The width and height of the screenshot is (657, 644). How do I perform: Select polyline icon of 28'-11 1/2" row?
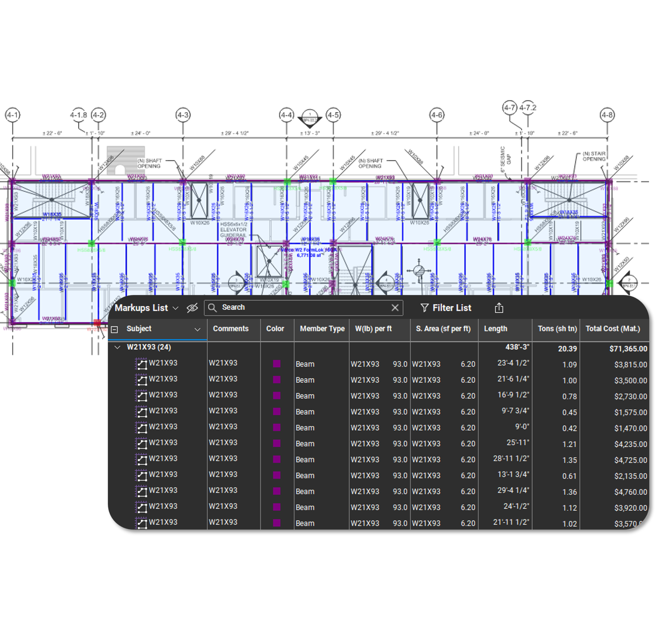tap(141, 459)
